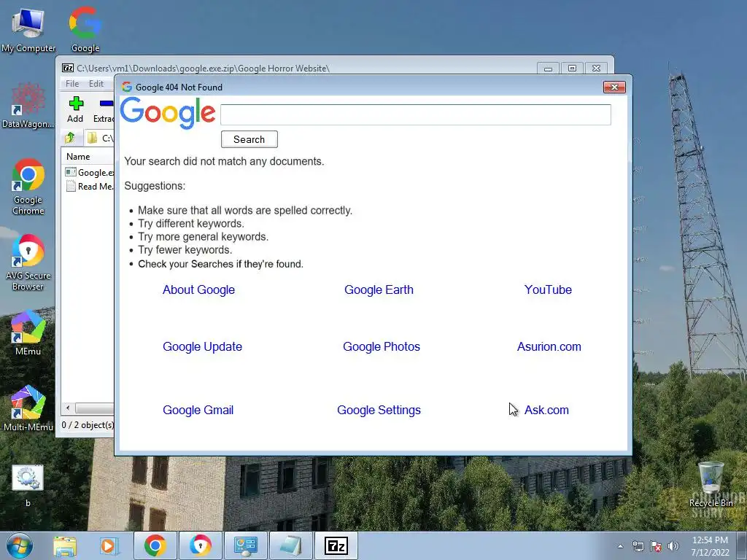Open the notepad taskbar item
This screenshot has width=747, height=560.
[290, 545]
